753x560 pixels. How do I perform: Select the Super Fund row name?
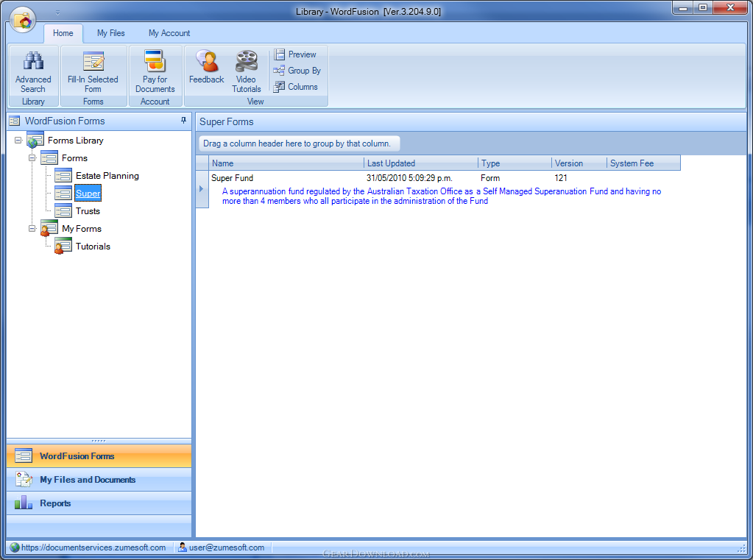[x=232, y=178]
